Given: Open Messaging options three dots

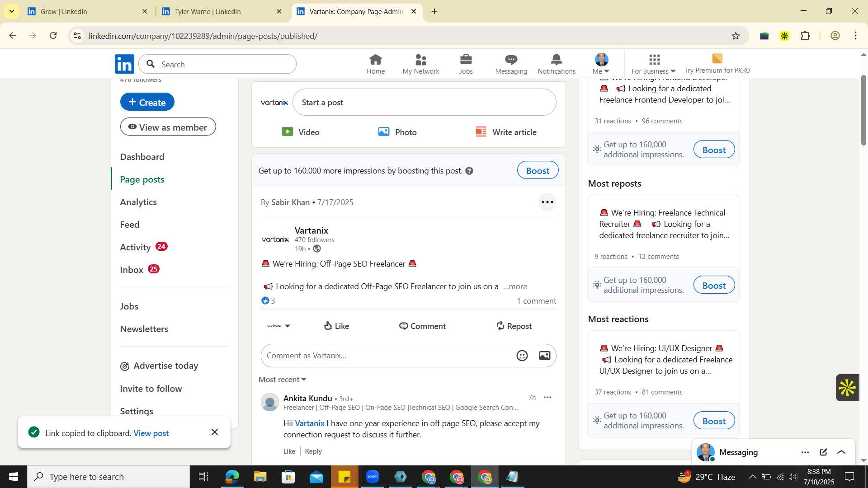Looking at the screenshot, I should [805, 452].
